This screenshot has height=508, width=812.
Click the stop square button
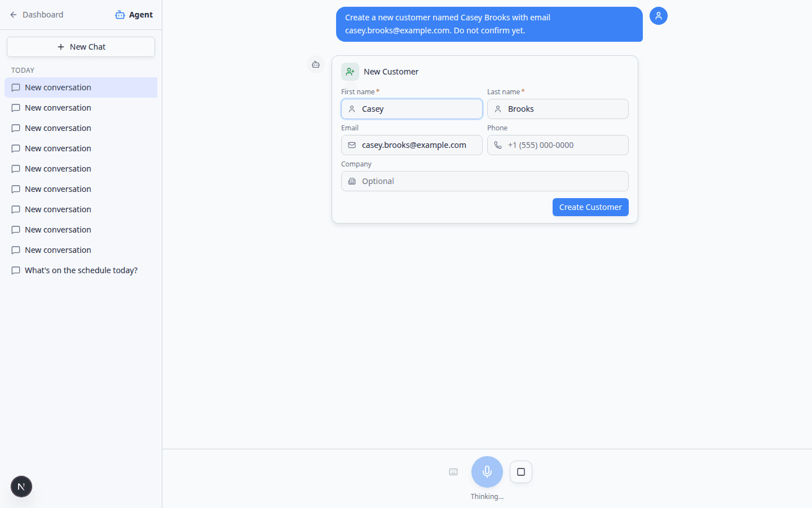(x=521, y=472)
